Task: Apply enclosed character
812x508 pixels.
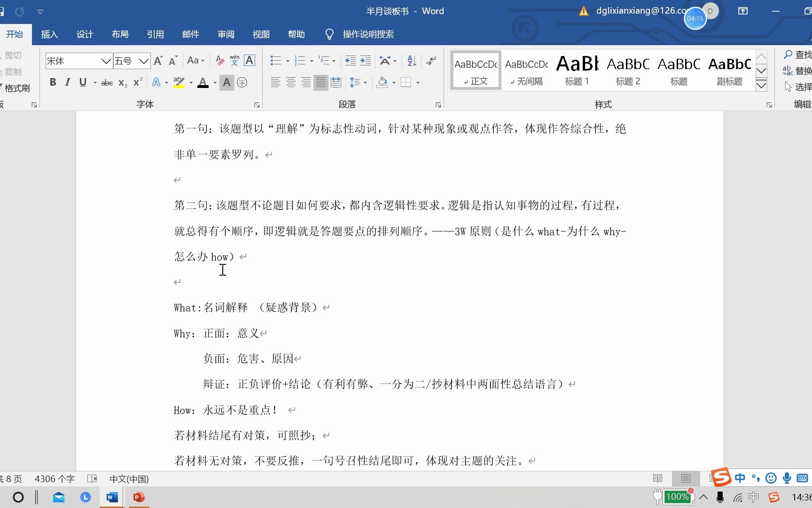Action: [242, 82]
